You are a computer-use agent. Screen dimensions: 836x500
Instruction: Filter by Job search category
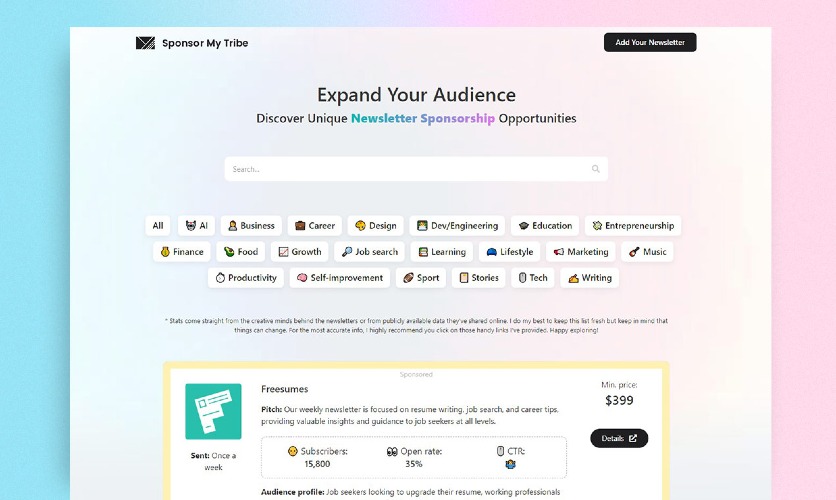click(x=369, y=252)
